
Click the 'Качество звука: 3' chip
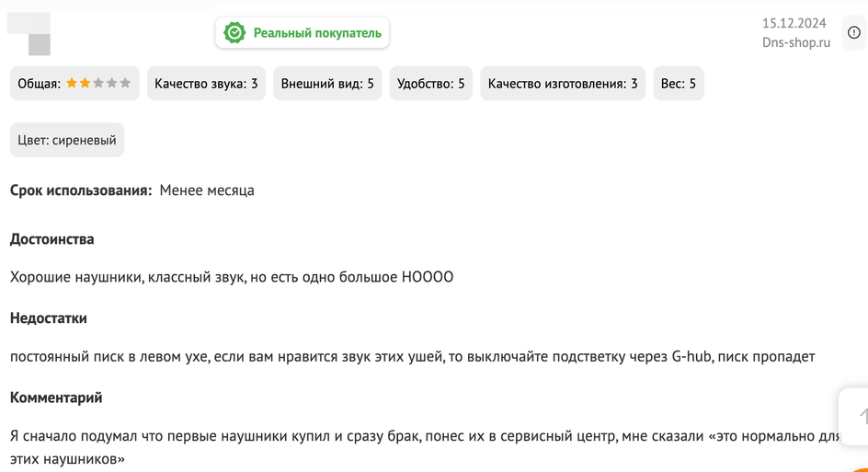206,84
